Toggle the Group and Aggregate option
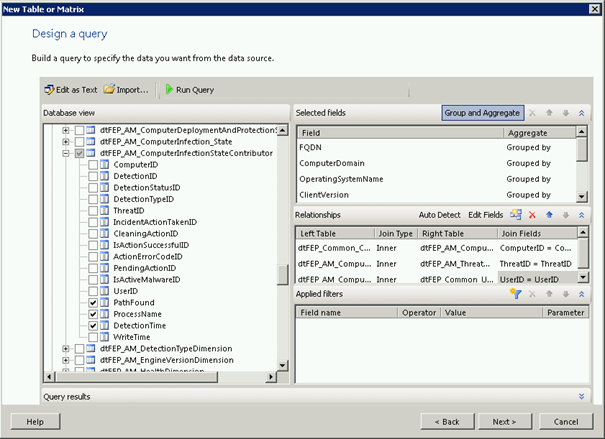 (483, 113)
